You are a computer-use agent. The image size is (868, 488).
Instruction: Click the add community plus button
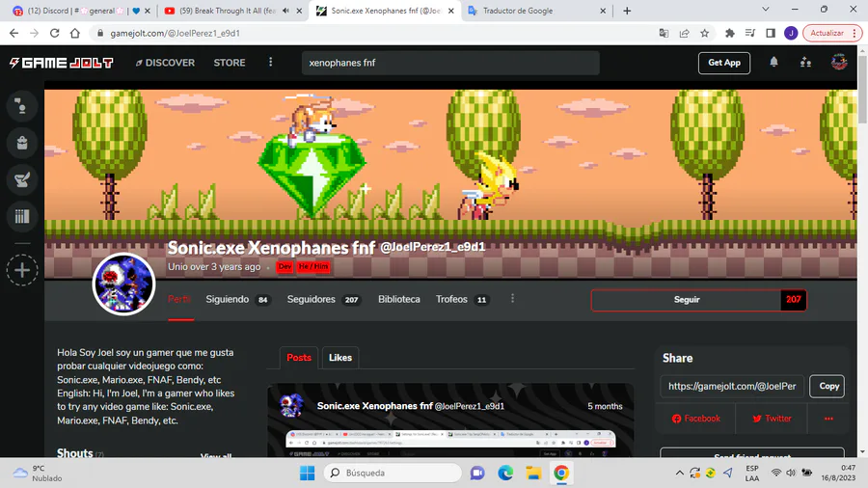pos(22,270)
